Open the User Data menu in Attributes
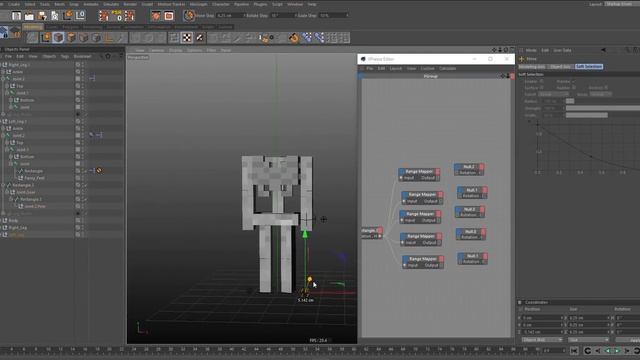Screen dimensions: 640x360 [x=562, y=50]
